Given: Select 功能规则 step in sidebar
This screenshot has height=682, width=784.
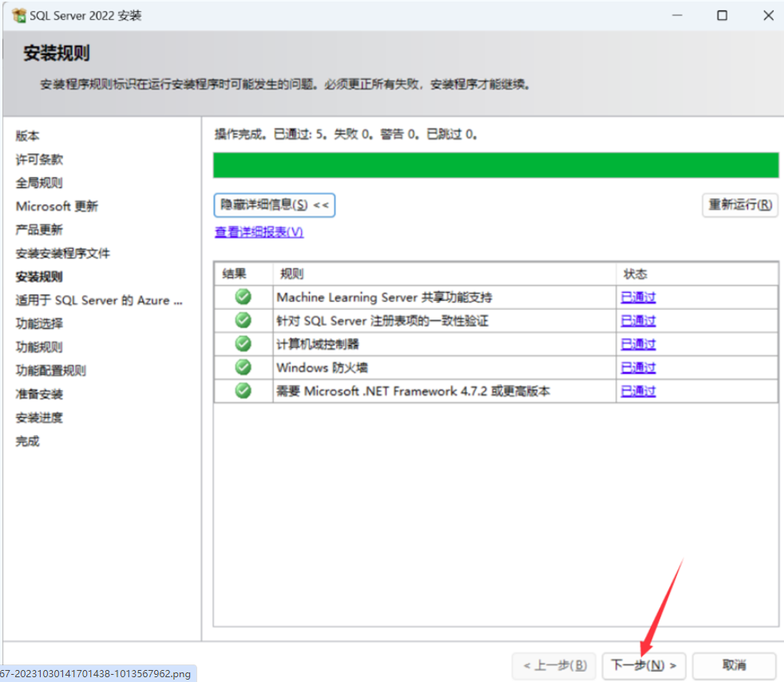Looking at the screenshot, I should [x=39, y=347].
